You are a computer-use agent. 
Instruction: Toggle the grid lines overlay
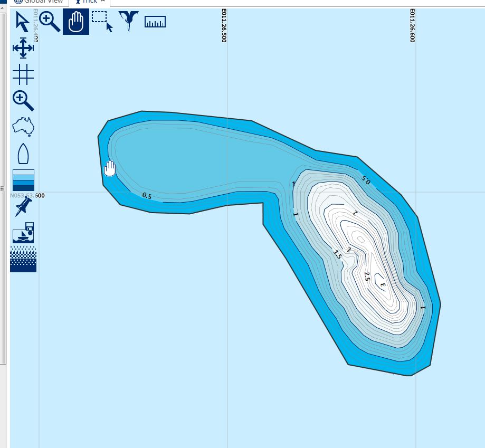click(x=23, y=74)
